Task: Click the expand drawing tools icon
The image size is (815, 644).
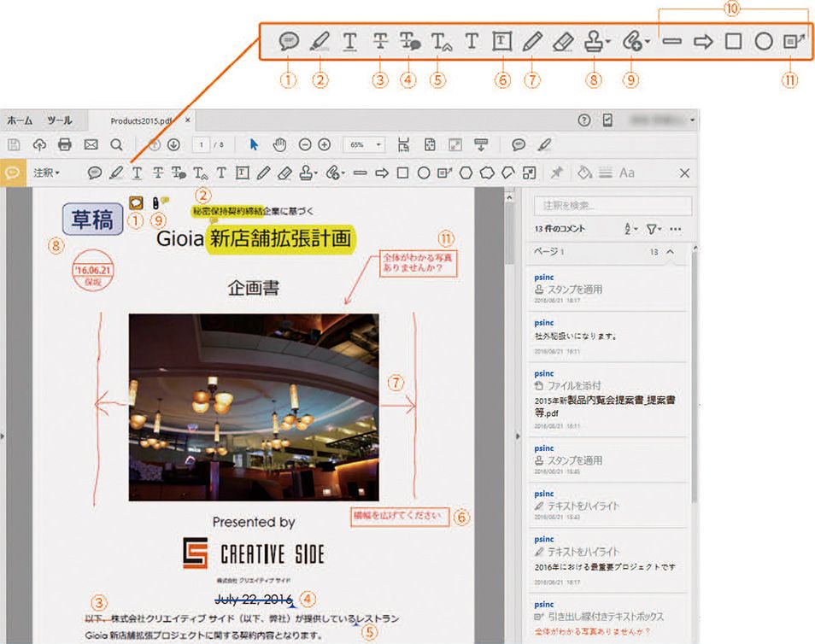Action: (529, 173)
